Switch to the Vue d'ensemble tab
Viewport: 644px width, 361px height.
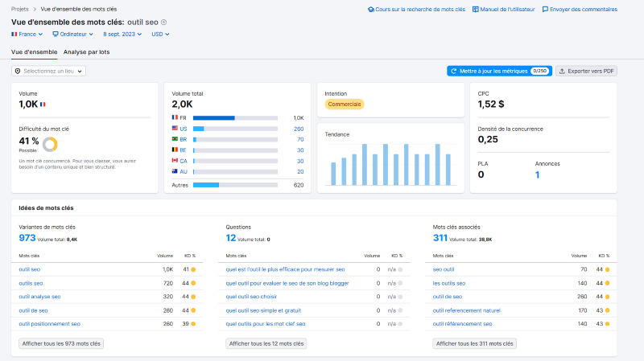(x=34, y=52)
